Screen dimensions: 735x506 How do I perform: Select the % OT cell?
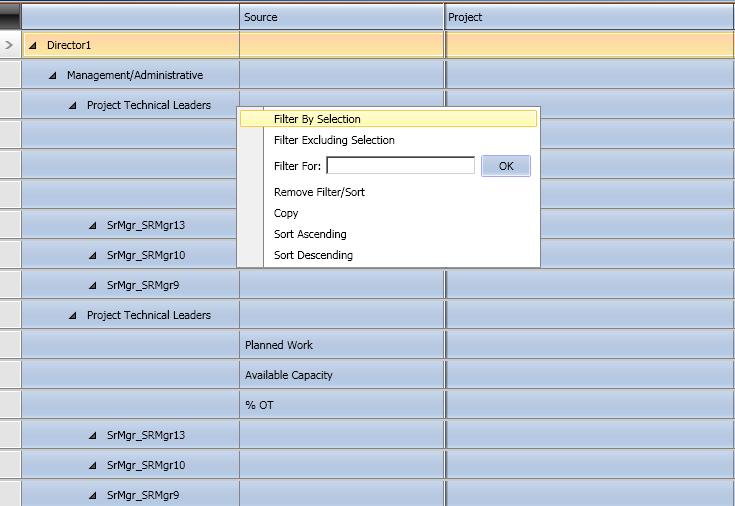coord(341,405)
